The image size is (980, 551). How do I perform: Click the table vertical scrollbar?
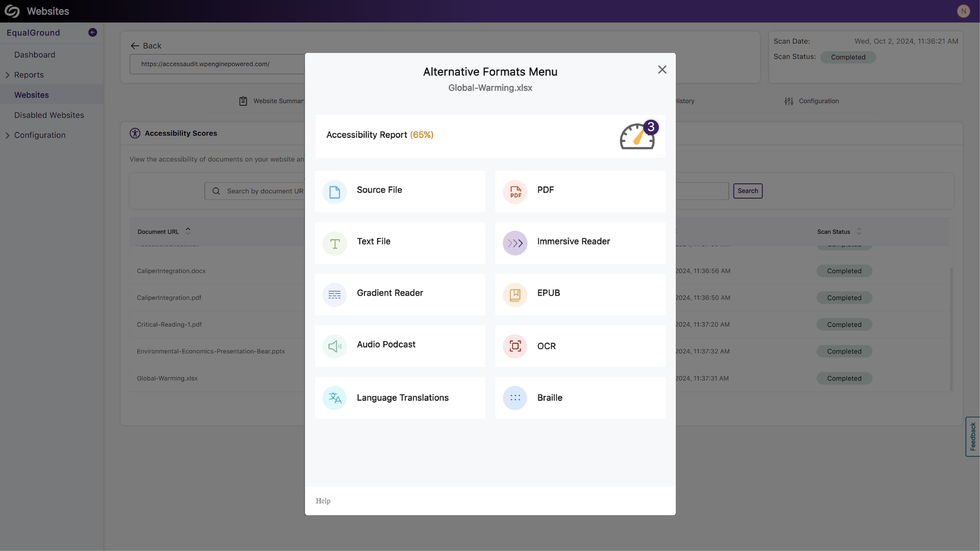[x=951, y=329]
